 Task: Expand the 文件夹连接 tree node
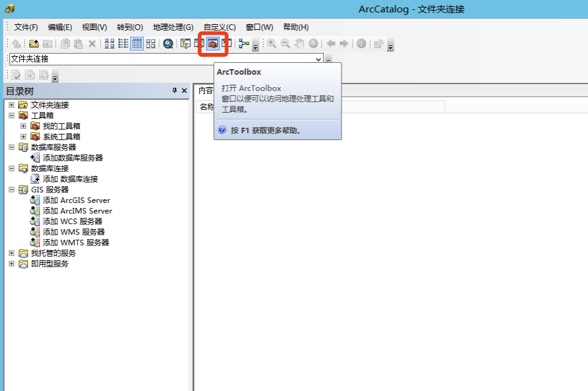[12, 105]
